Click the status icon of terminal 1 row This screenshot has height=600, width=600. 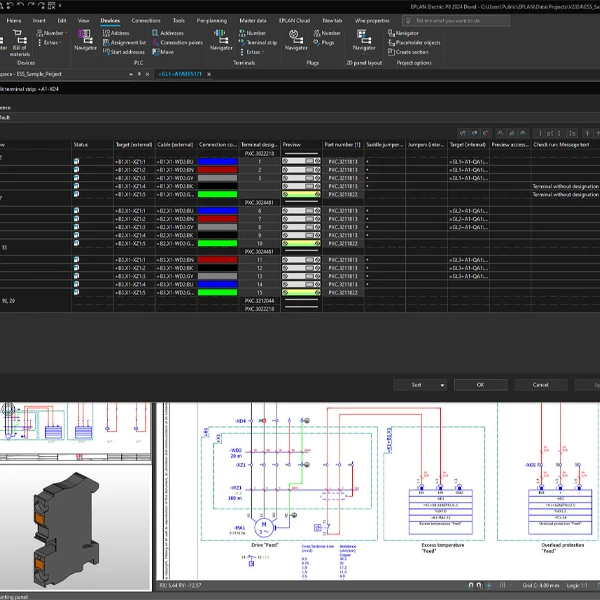coord(77,161)
